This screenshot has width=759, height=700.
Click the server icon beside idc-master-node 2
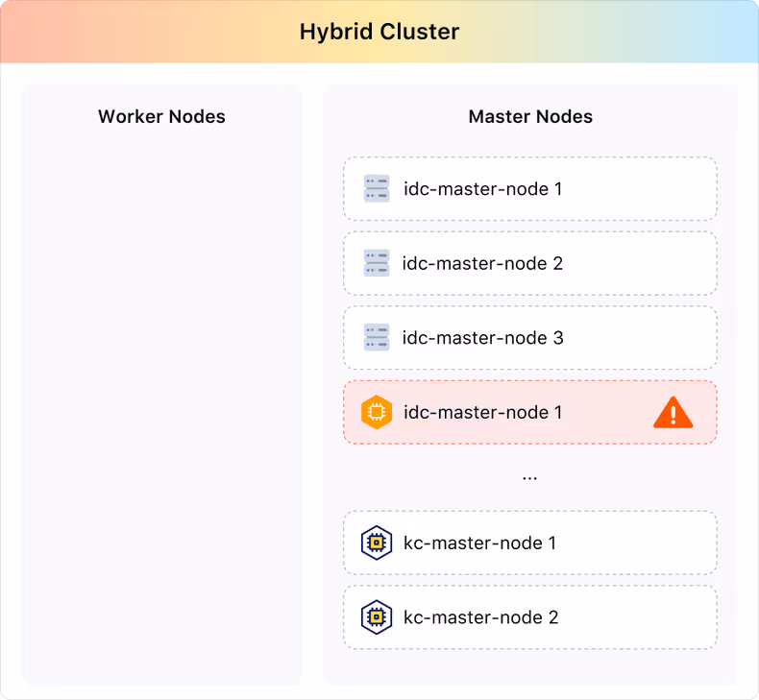pos(376,263)
